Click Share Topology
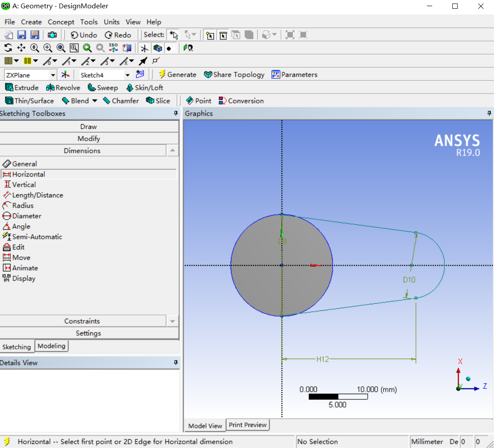Screen dimensions: 494x448 tap(234, 75)
